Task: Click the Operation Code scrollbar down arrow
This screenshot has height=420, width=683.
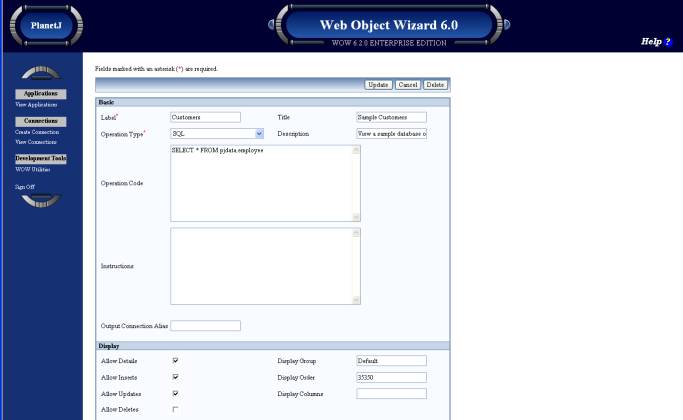Action: (x=356, y=217)
